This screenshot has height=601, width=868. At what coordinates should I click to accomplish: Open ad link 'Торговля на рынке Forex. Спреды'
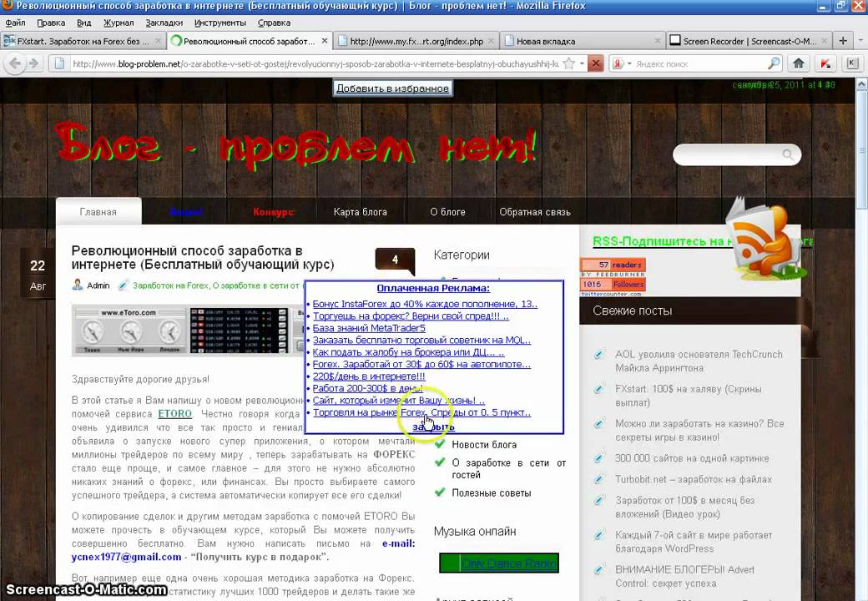click(x=421, y=413)
